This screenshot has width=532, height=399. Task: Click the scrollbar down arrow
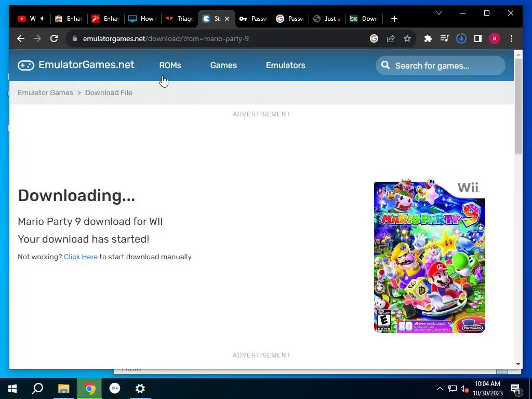(x=518, y=364)
